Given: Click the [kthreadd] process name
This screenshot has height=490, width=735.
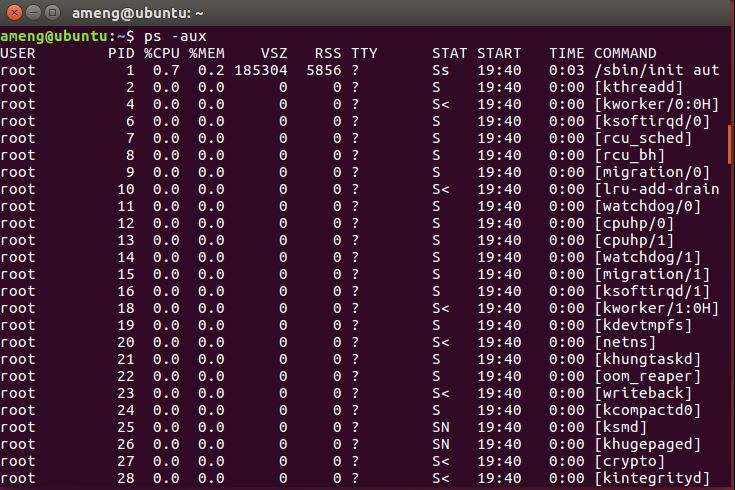Looking at the screenshot, I should pos(639,87).
